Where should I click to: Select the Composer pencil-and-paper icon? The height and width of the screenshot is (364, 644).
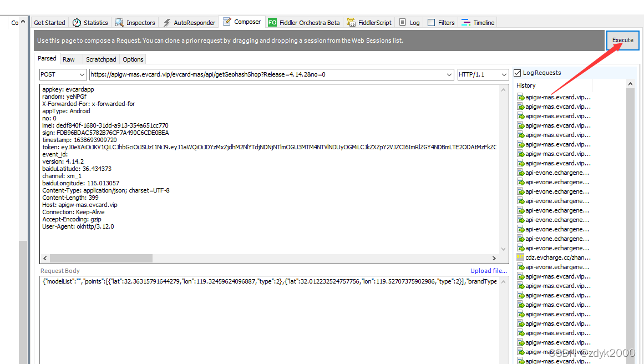pos(227,22)
